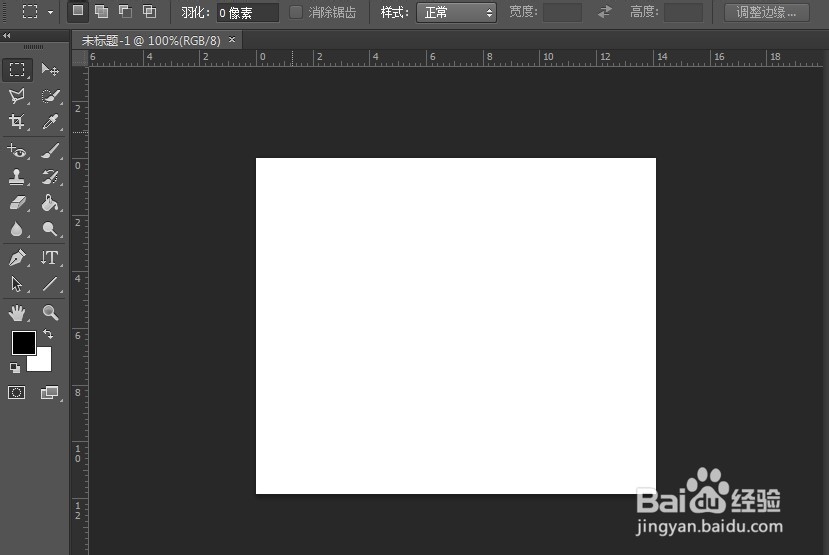829x555 pixels.
Task: Select the Rectangular Marquee tool in the toolbox
Action: tap(17, 70)
